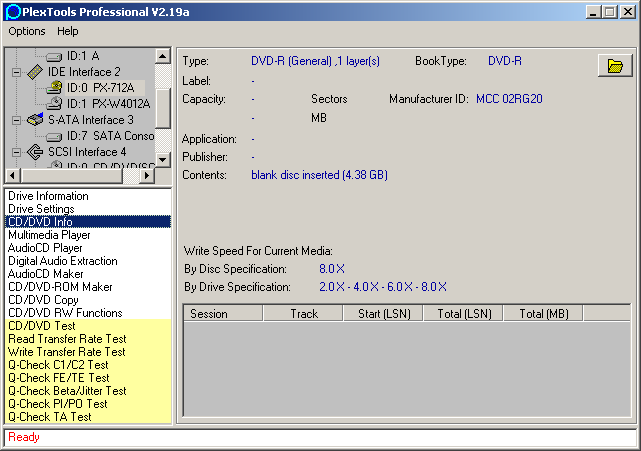Collapse the S-ATA Interface 3 node
641x451 pixels.
tap(16, 120)
